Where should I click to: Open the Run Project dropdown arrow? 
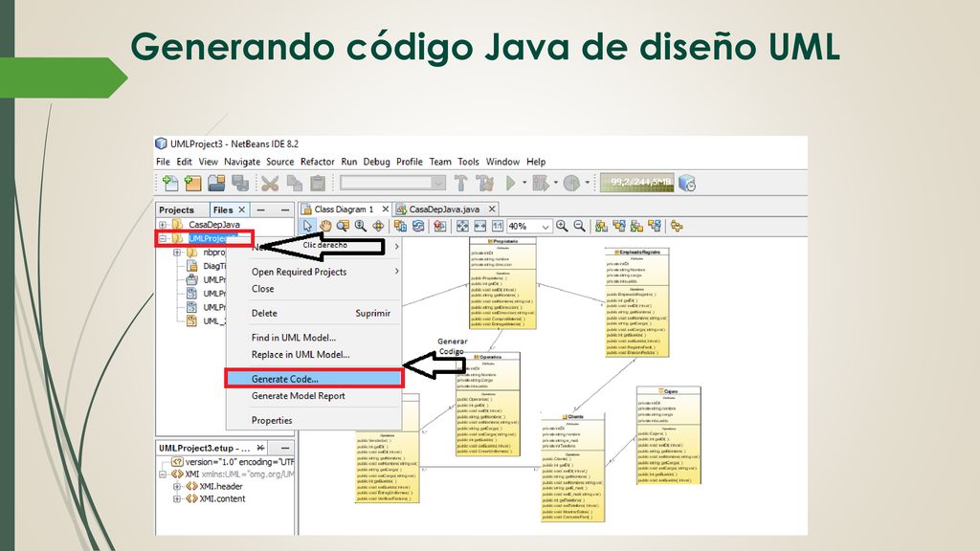coord(523,183)
